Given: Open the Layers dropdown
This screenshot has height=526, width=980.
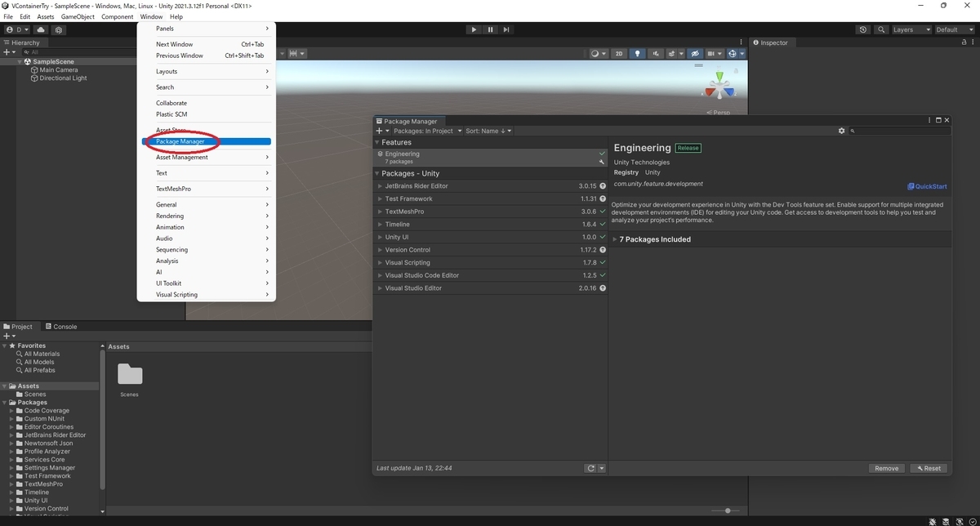Looking at the screenshot, I should (911, 29).
